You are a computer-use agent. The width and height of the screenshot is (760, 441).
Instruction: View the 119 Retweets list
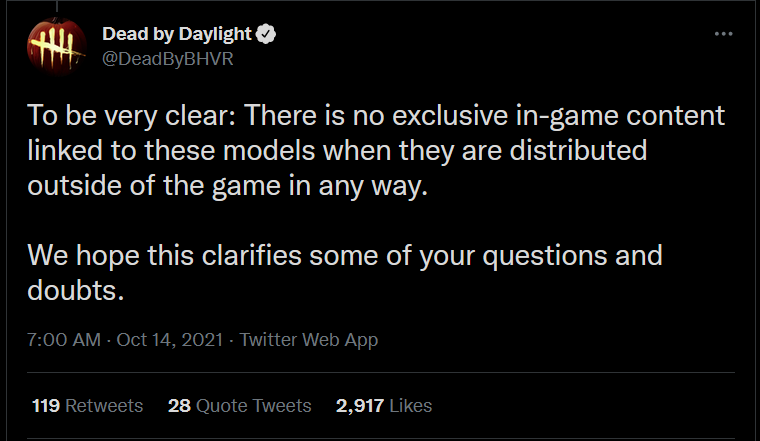(87, 406)
